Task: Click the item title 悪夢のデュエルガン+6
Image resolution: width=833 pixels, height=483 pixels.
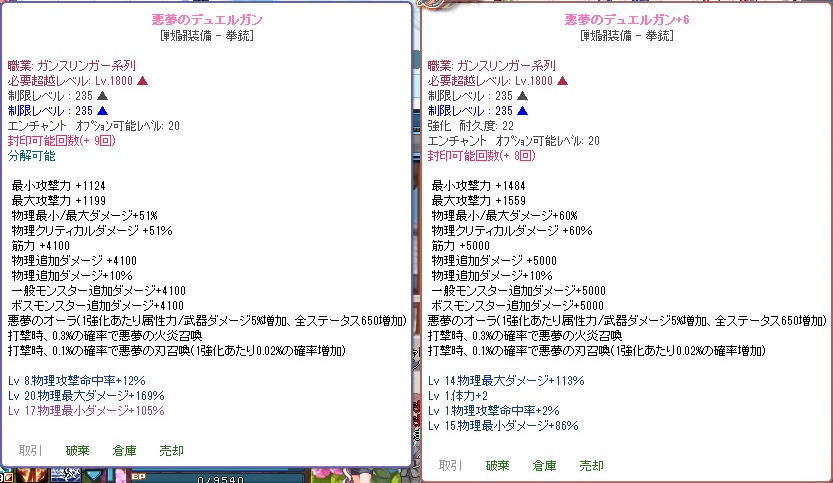Action: pyautogui.click(x=627, y=20)
